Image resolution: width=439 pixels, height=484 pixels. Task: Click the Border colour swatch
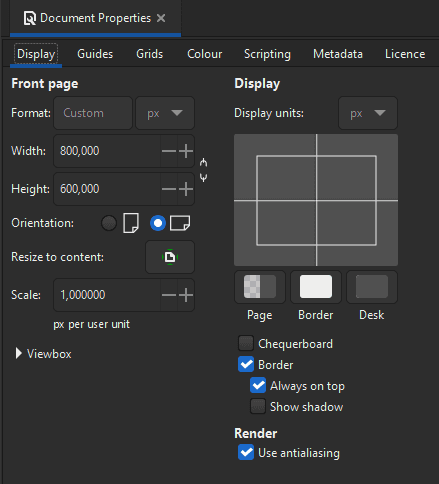coord(316,287)
